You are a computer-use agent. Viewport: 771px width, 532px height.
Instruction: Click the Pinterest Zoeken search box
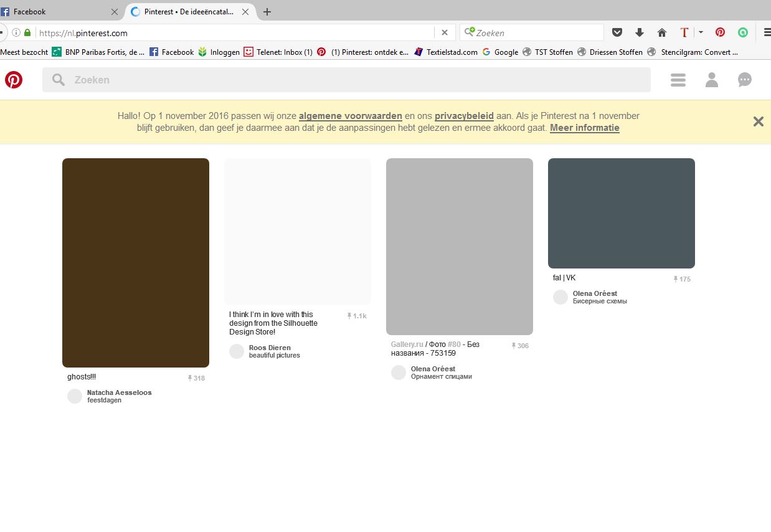346,80
